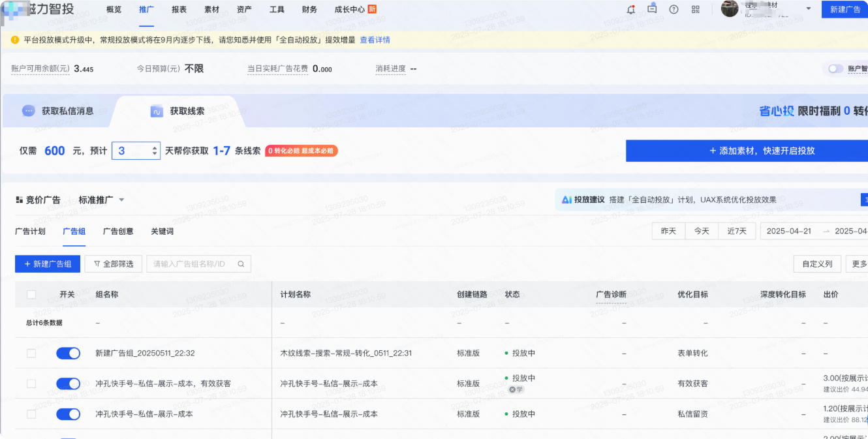Open the 查看详情 link in the banner

[375, 40]
